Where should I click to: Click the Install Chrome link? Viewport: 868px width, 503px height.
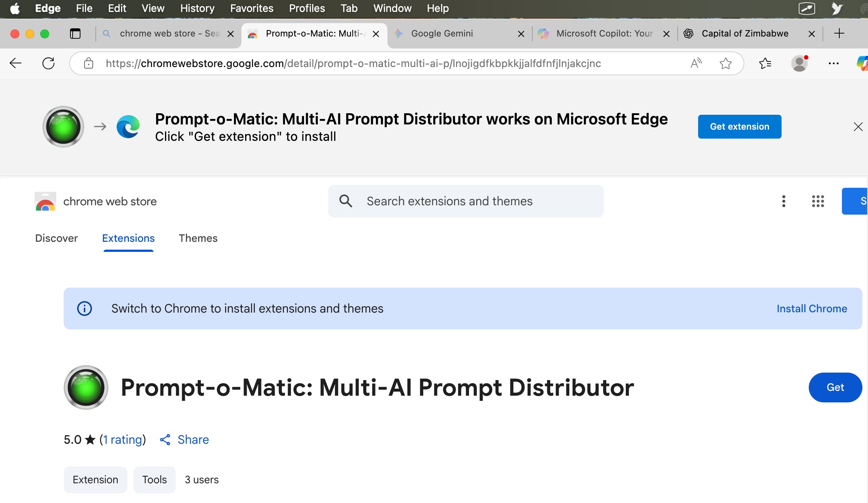pyautogui.click(x=812, y=309)
